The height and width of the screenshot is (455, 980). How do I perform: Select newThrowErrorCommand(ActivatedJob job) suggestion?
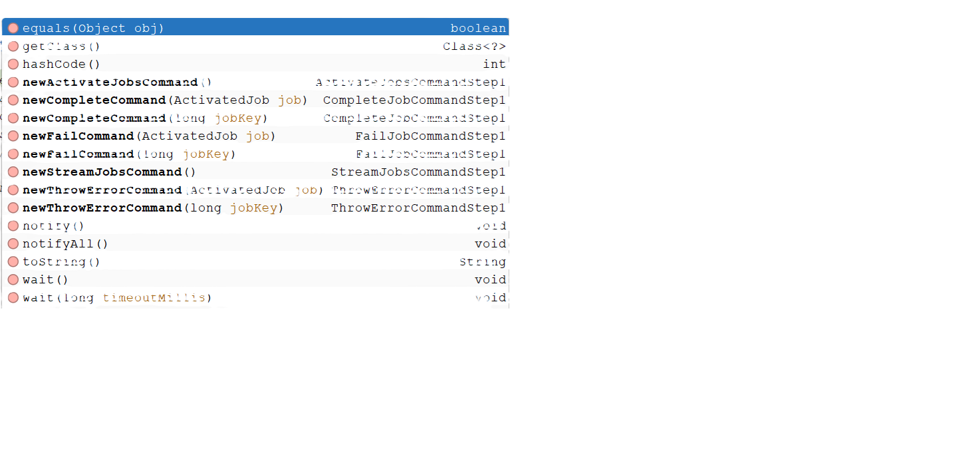(x=173, y=190)
